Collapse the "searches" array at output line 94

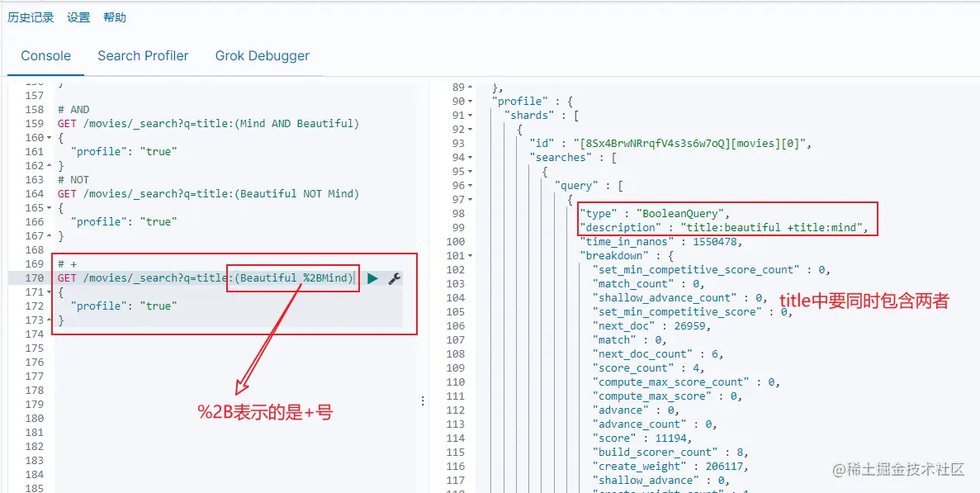tap(470, 158)
